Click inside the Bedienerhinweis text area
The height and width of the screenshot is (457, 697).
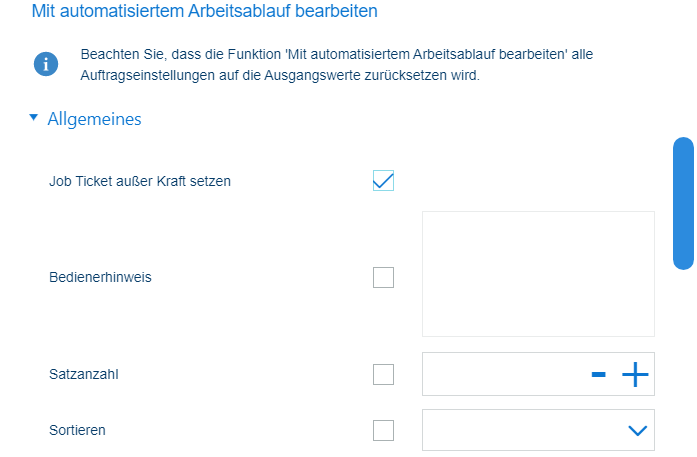coord(538,274)
